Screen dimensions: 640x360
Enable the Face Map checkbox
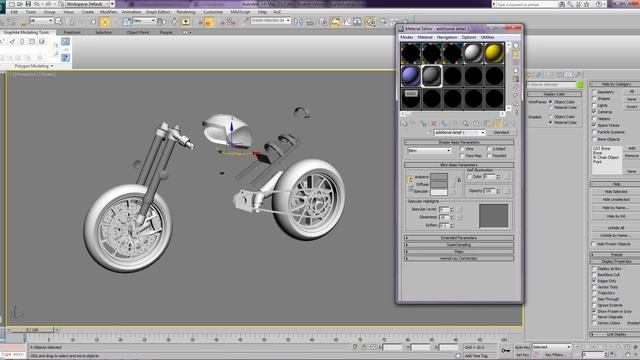pos(462,156)
